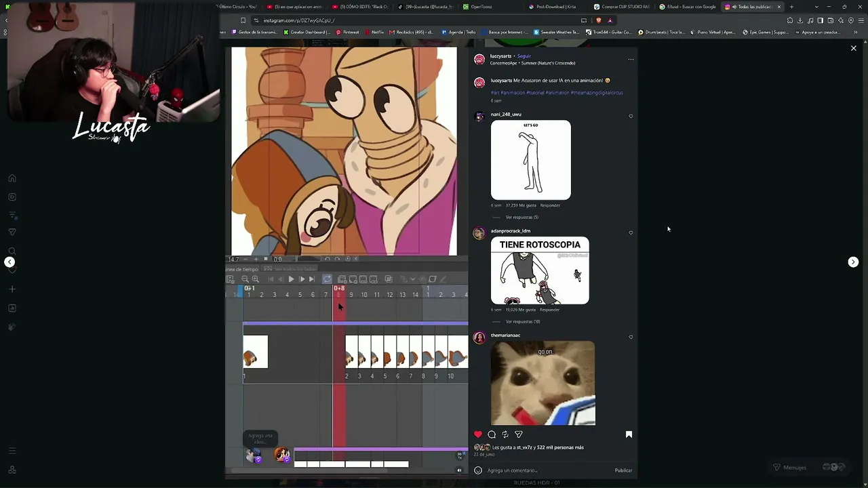View the LET'S GO comment GIF
Screen dimensions: 868x488
tap(531, 160)
